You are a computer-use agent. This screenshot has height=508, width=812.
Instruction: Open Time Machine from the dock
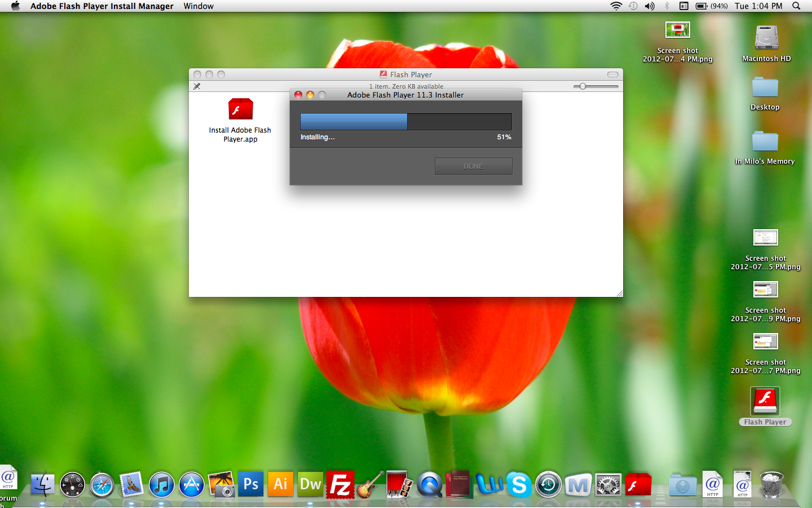tap(548, 485)
